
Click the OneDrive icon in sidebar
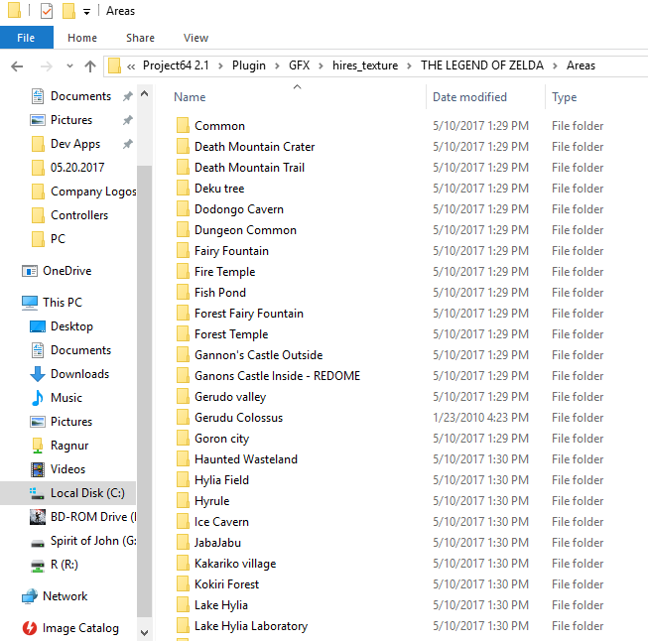click(30, 271)
